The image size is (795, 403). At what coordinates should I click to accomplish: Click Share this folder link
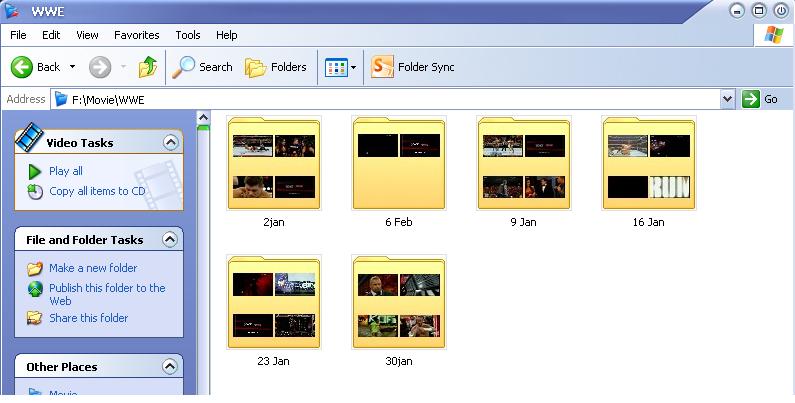click(89, 318)
